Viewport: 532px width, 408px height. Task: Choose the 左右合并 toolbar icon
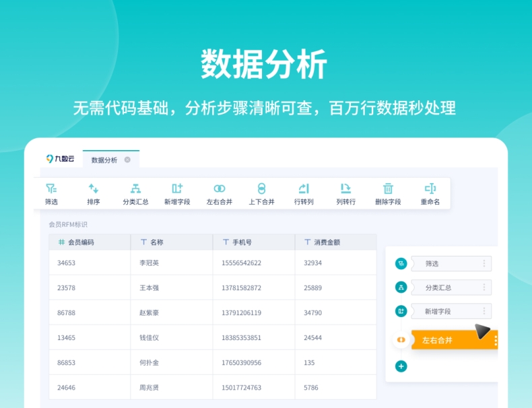tap(219, 189)
